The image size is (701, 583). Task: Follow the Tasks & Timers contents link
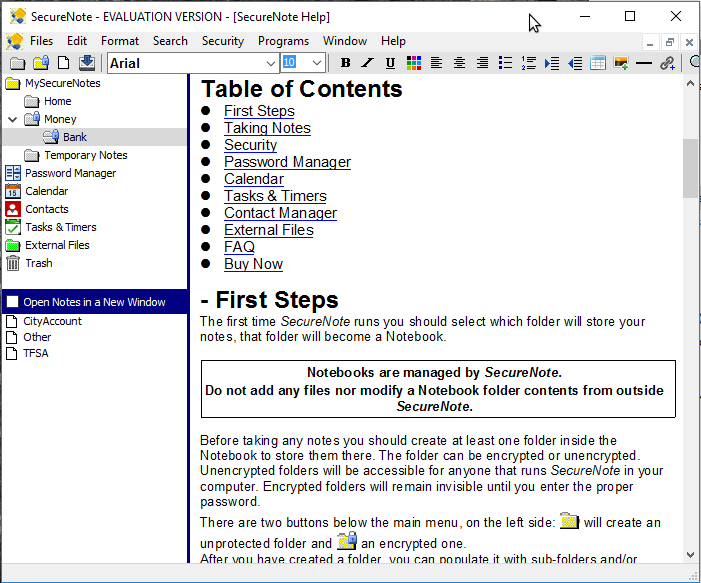[x=275, y=196]
